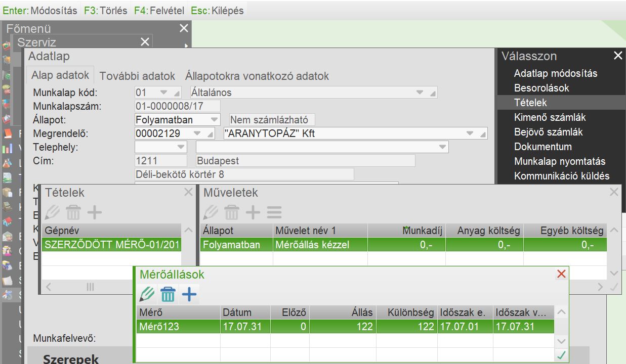Add a new reading with the Mérőállások plus icon
626x364 pixels.
(189, 294)
